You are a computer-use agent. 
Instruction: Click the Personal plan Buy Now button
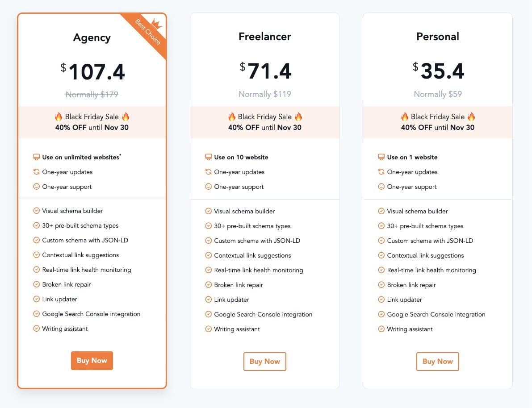click(x=437, y=362)
